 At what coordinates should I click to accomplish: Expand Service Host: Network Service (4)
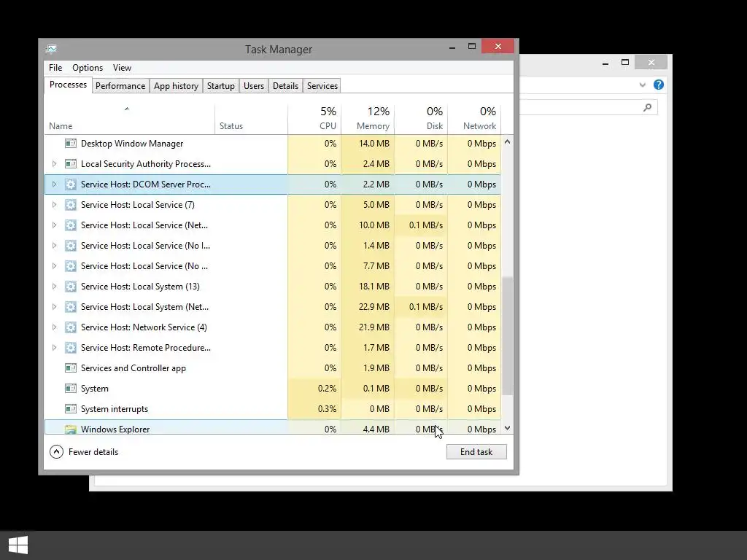point(54,327)
